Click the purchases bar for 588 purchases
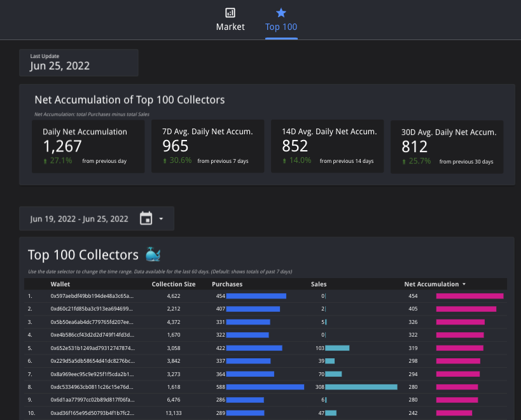The height and width of the screenshot is (420, 521). click(x=265, y=387)
